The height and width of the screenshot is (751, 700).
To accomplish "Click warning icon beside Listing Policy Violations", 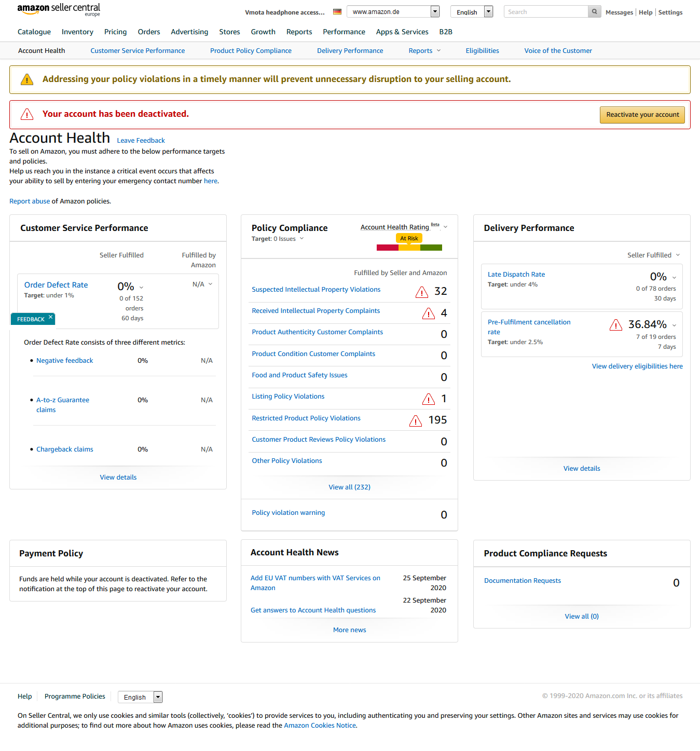I will [x=429, y=399].
